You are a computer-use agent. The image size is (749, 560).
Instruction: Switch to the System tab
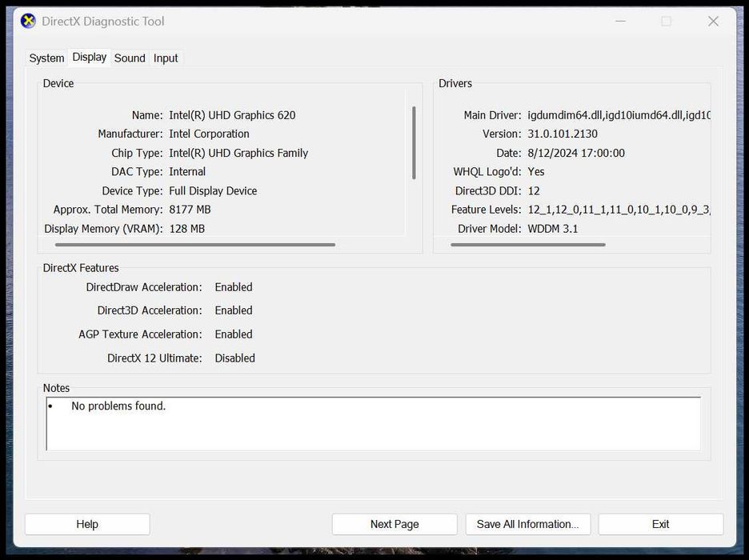[46, 58]
